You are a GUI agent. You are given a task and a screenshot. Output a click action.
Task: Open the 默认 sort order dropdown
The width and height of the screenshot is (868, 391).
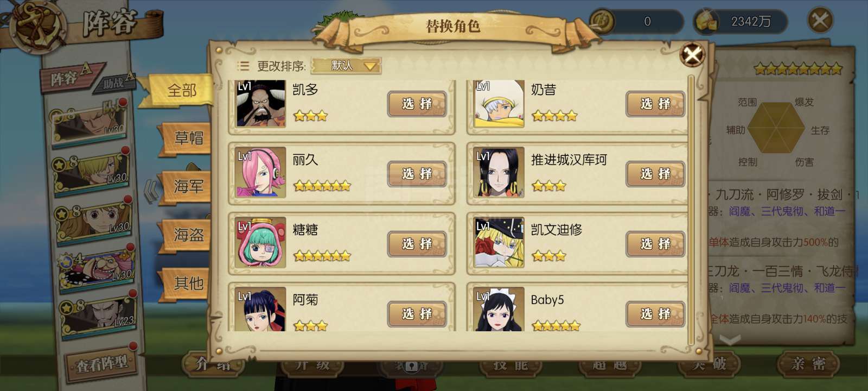point(346,66)
